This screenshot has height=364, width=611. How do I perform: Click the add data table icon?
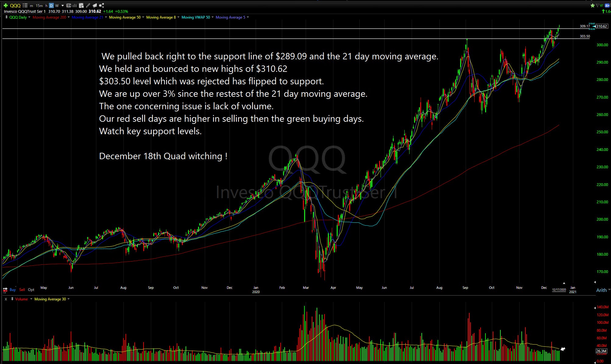[x=81, y=5]
